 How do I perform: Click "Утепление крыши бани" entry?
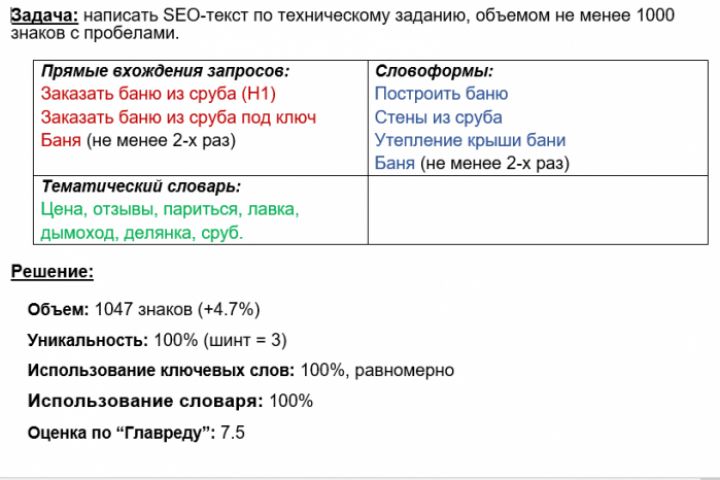coord(470,140)
